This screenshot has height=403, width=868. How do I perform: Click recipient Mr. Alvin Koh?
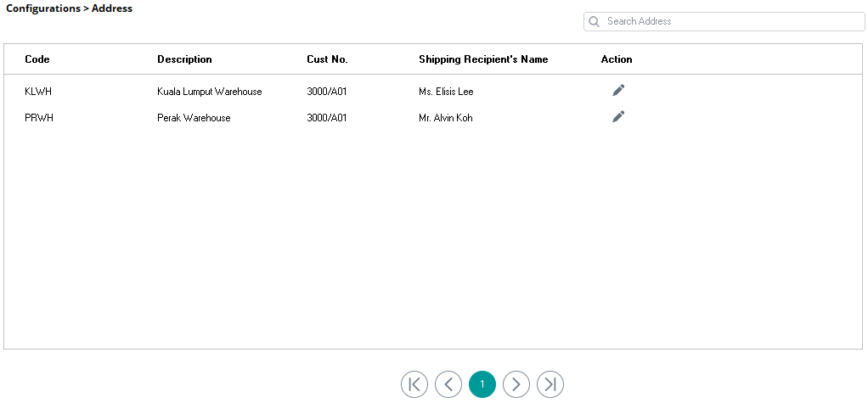point(446,118)
